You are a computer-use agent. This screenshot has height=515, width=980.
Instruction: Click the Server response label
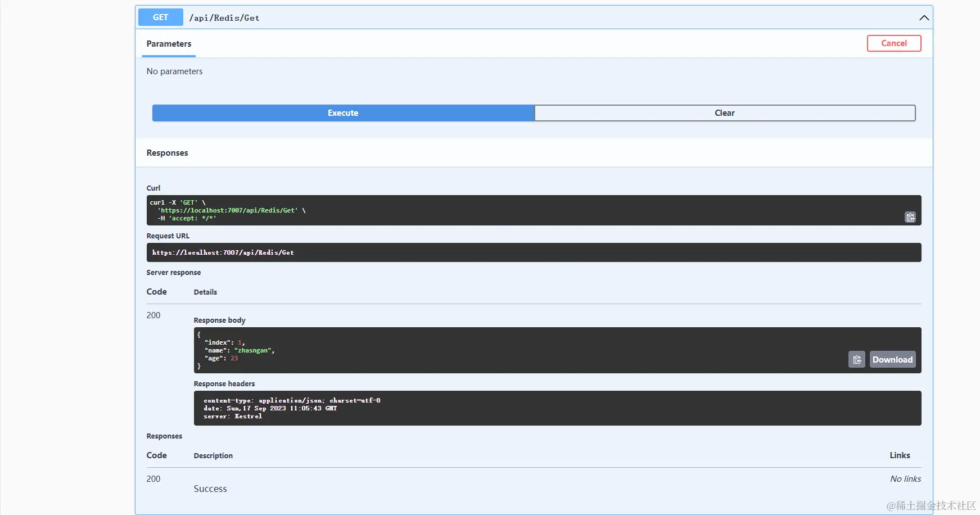[x=173, y=273]
